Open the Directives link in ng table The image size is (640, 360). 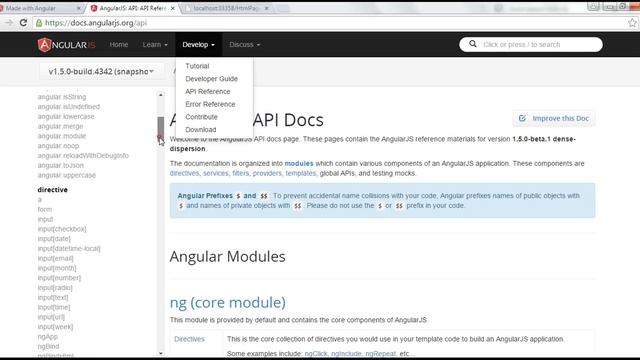point(189,339)
